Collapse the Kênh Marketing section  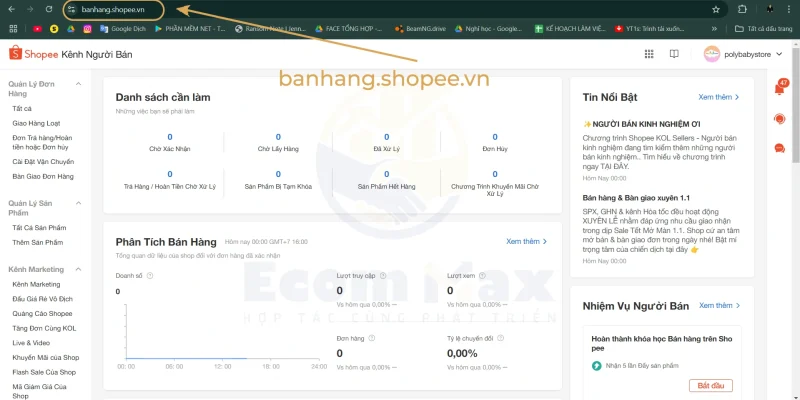pyautogui.click(x=79, y=269)
